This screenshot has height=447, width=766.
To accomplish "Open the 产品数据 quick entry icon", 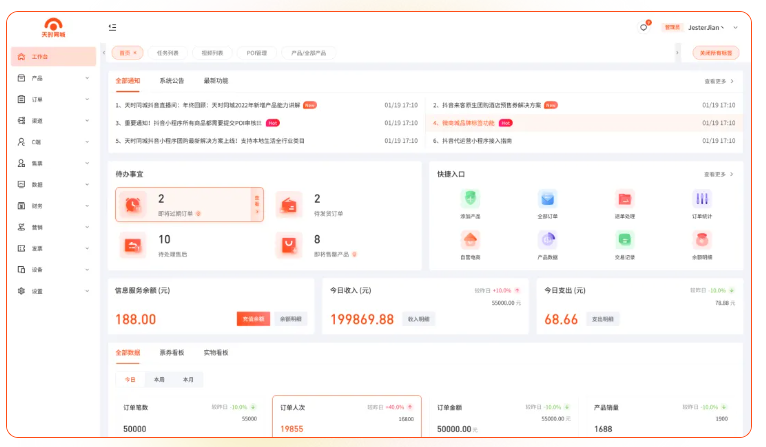I will tap(547, 240).
